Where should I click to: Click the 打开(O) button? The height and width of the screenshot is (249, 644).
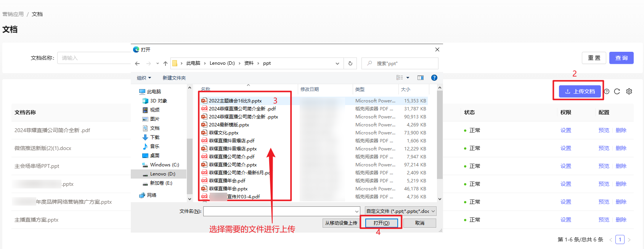381,223
